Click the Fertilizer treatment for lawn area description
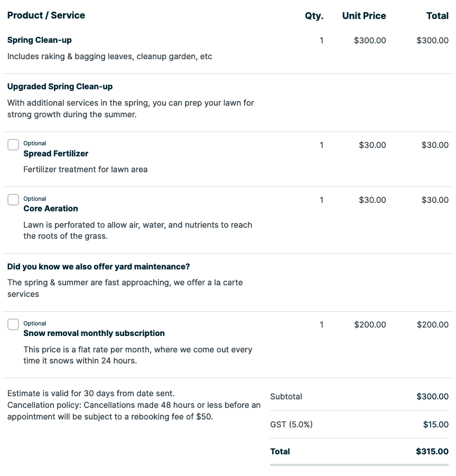 click(x=86, y=170)
